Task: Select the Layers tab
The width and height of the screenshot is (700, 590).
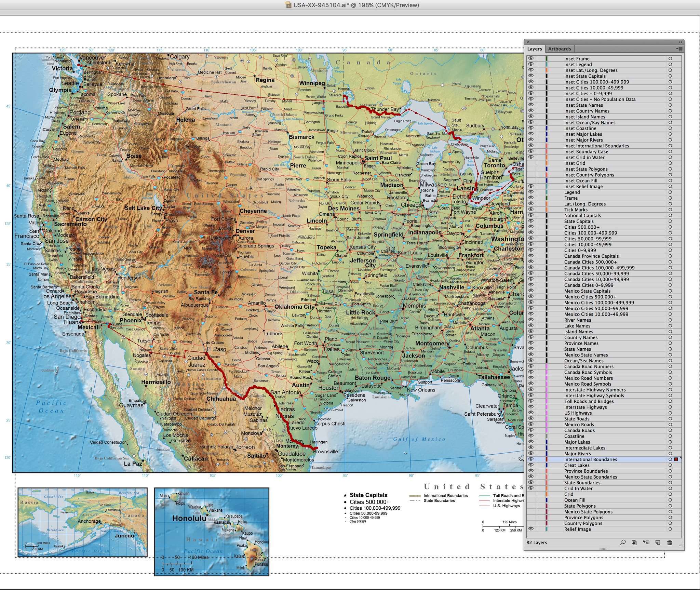Action: (534, 49)
